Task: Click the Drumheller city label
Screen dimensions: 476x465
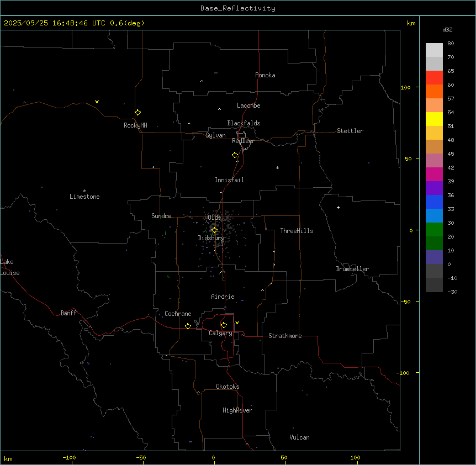Action: click(x=352, y=269)
